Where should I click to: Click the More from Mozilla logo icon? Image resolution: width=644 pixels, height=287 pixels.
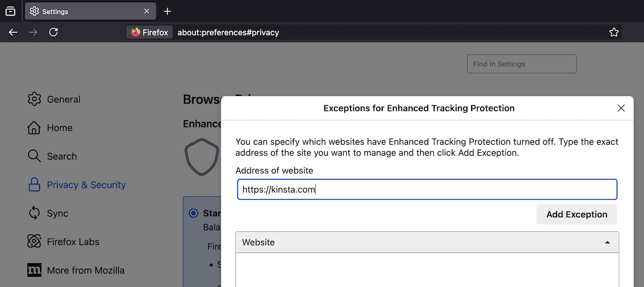point(34,270)
